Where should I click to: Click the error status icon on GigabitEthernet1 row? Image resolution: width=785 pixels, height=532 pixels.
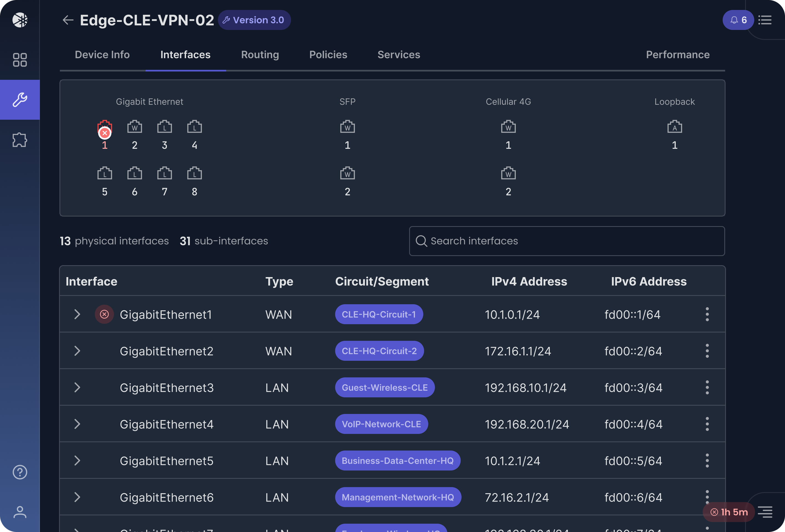point(105,314)
